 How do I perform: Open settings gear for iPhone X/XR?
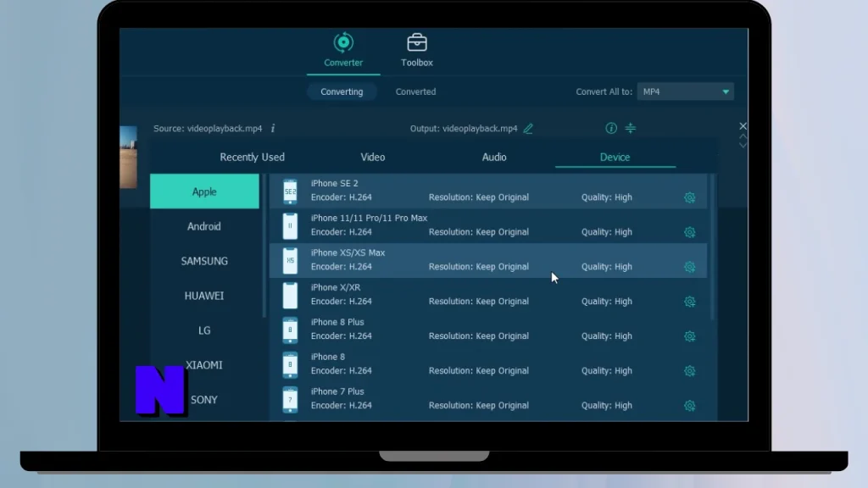690,302
